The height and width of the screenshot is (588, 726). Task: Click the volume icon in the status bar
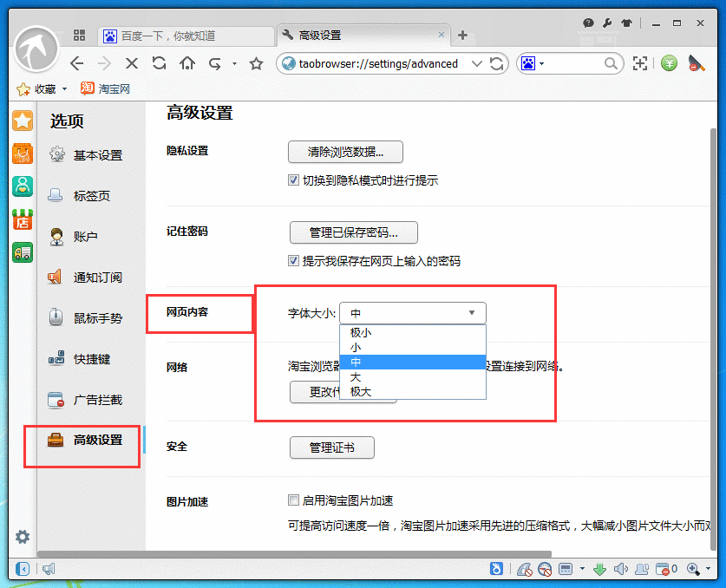click(x=621, y=569)
